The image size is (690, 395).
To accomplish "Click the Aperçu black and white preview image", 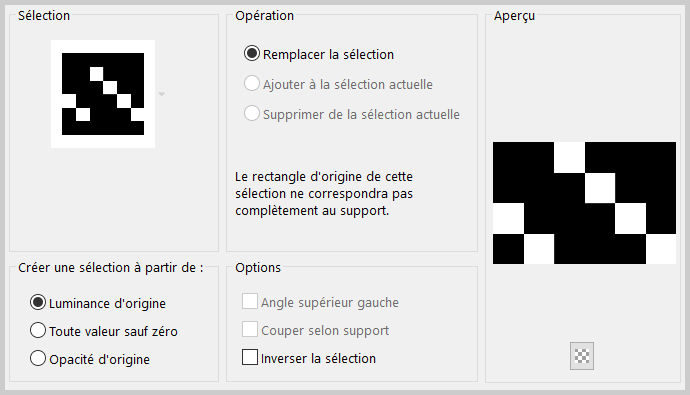I will coord(584,203).
